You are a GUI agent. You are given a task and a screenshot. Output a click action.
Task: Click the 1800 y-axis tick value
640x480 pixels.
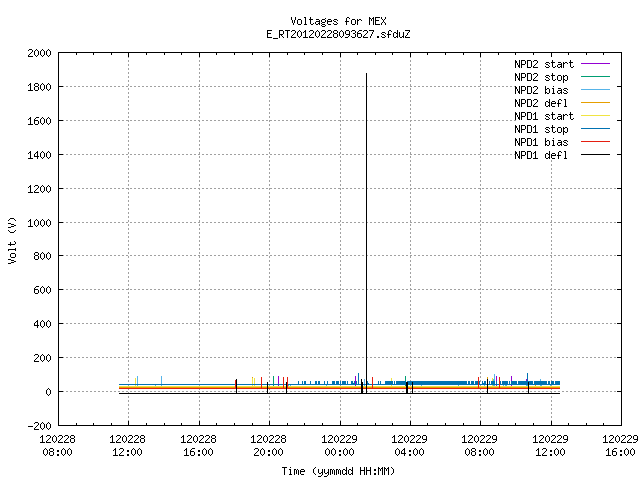[x=39, y=87]
